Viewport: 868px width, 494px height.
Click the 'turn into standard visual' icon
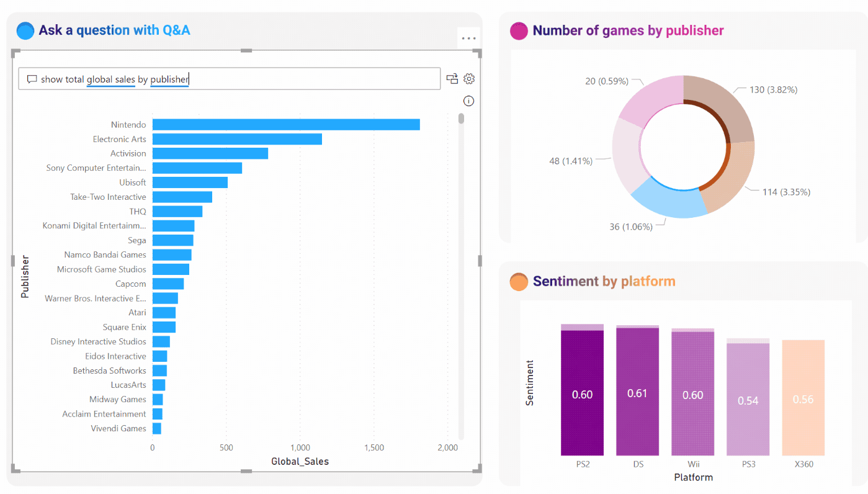(x=452, y=79)
